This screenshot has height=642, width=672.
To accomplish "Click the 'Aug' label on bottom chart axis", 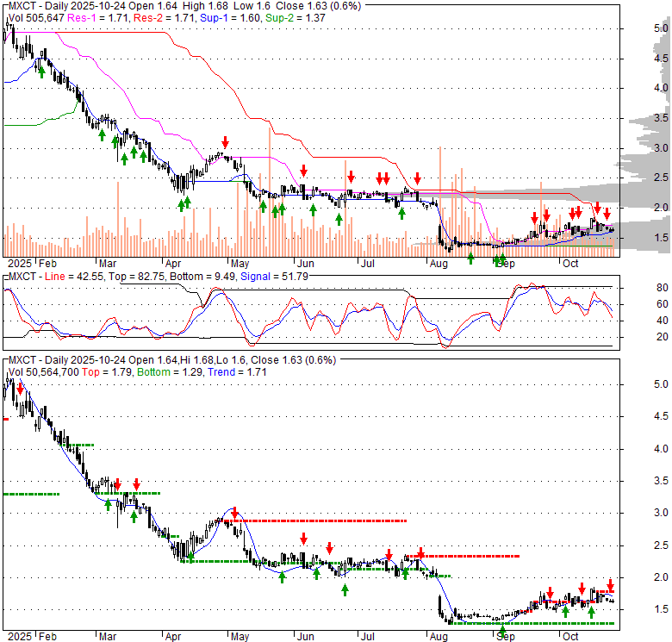I will click(x=439, y=637).
